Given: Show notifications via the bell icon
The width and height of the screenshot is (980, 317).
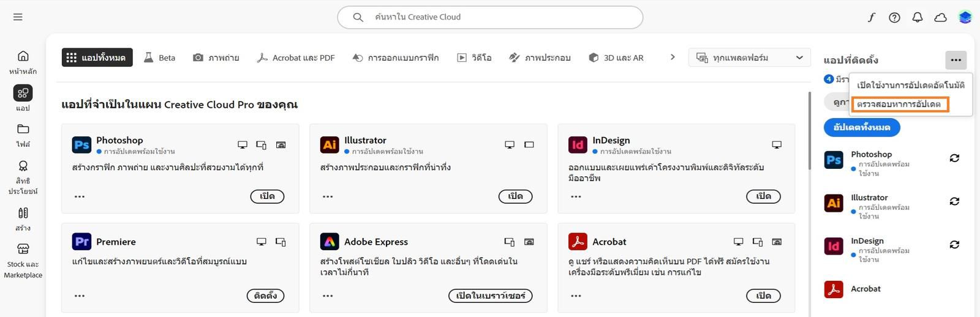Looking at the screenshot, I should 917,17.
